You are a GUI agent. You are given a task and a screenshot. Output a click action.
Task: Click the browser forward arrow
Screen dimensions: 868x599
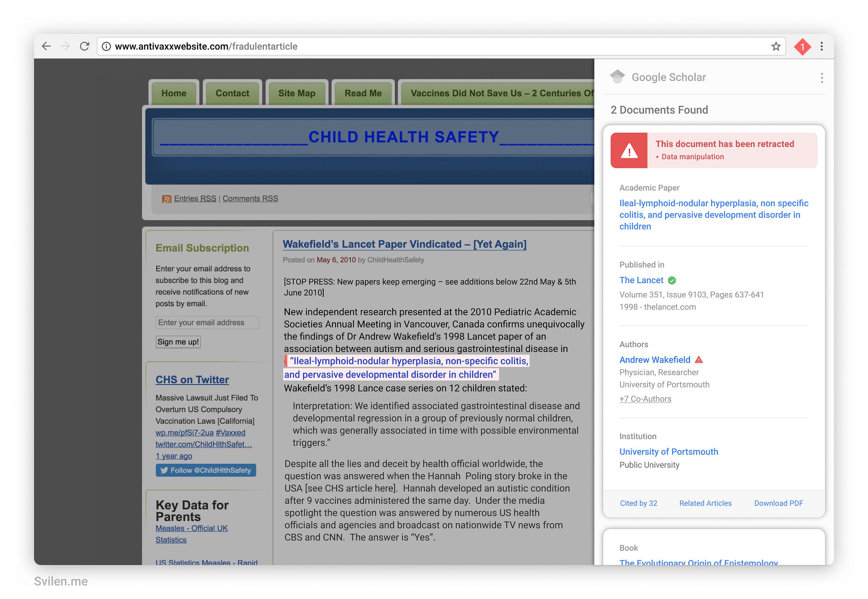tap(65, 46)
